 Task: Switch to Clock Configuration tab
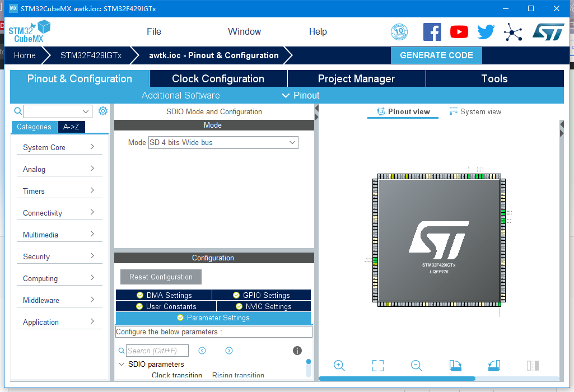click(218, 79)
